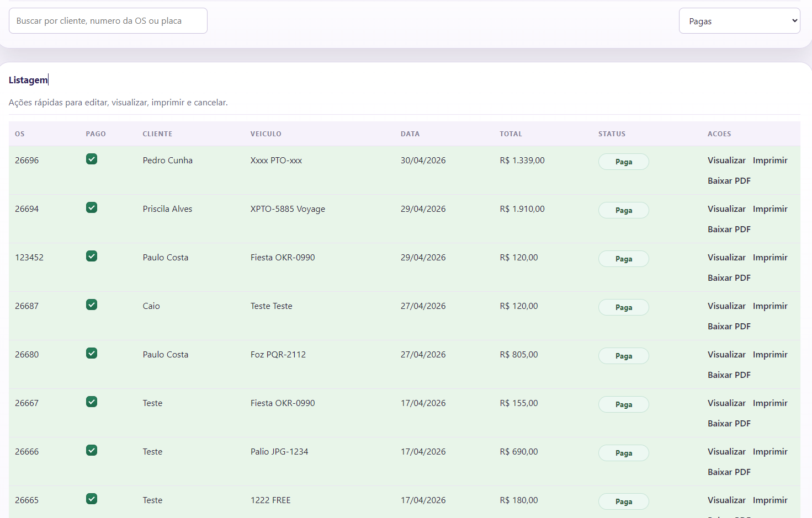The image size is (812, 518).
Task: Click the CLIENTE column header
Action: [x=157, y=134]
